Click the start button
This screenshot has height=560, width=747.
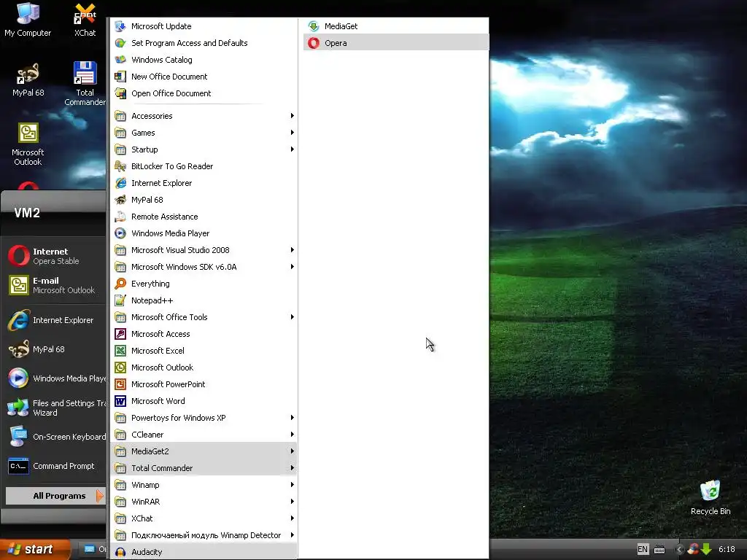pyautogui.click(x=34, y=549)
